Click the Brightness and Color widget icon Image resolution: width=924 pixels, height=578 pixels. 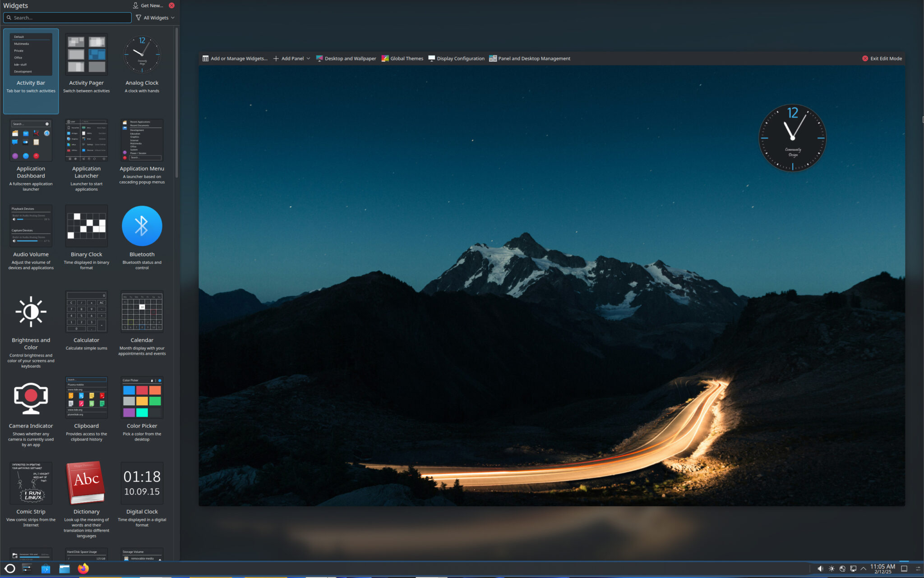(x=30, y=312)
